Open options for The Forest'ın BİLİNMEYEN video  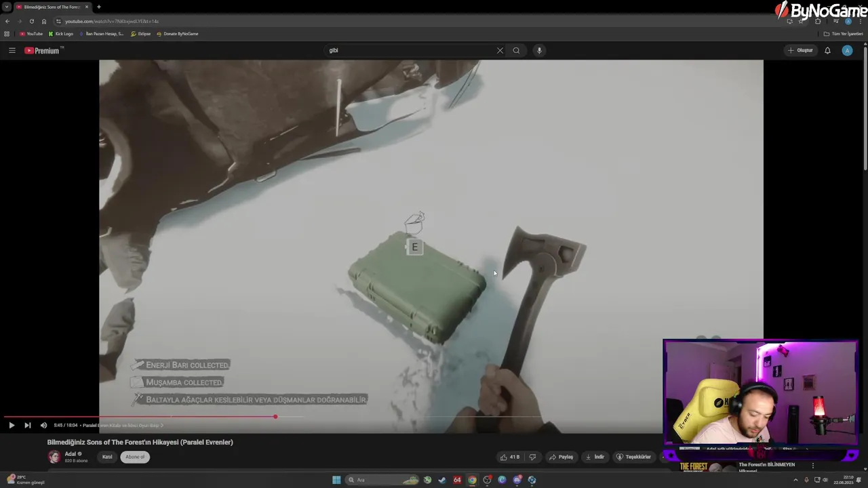pyautogui.click(x=812, y=466)
